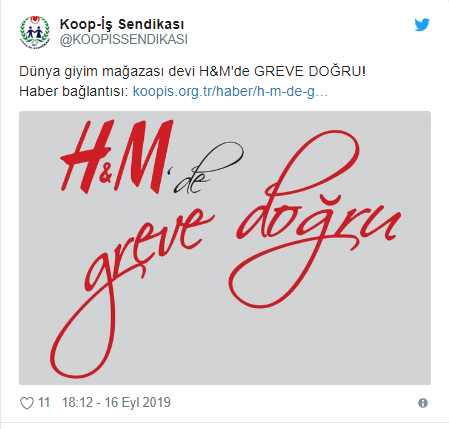The image size is (449, 429).
Task: Click the '18:12' time portion
Action: tap(77, 403)
